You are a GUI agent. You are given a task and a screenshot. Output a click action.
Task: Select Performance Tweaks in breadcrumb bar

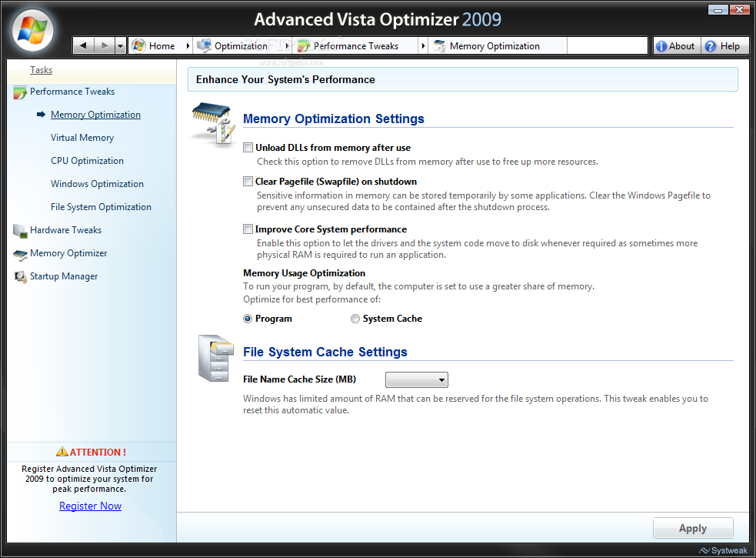(x=356, y=46)
